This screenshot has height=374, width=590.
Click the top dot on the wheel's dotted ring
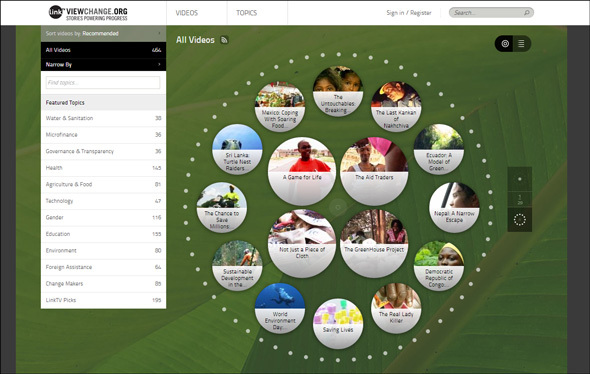339,55
